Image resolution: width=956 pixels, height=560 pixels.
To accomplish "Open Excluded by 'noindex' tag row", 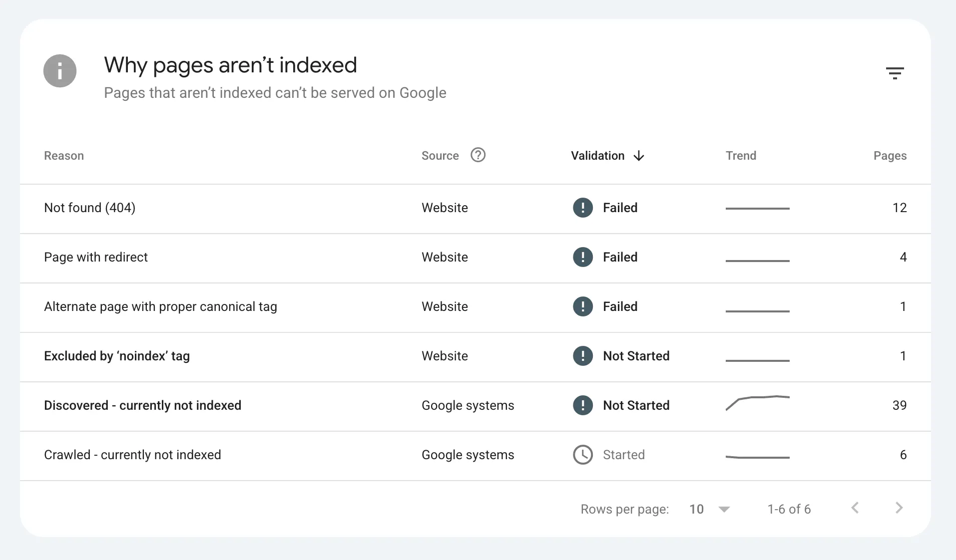I will pyautogui.click(x=476, y=357).
